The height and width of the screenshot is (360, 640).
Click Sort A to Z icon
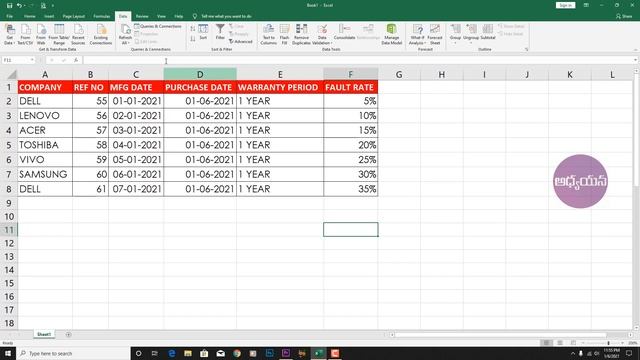pos(193,29)
